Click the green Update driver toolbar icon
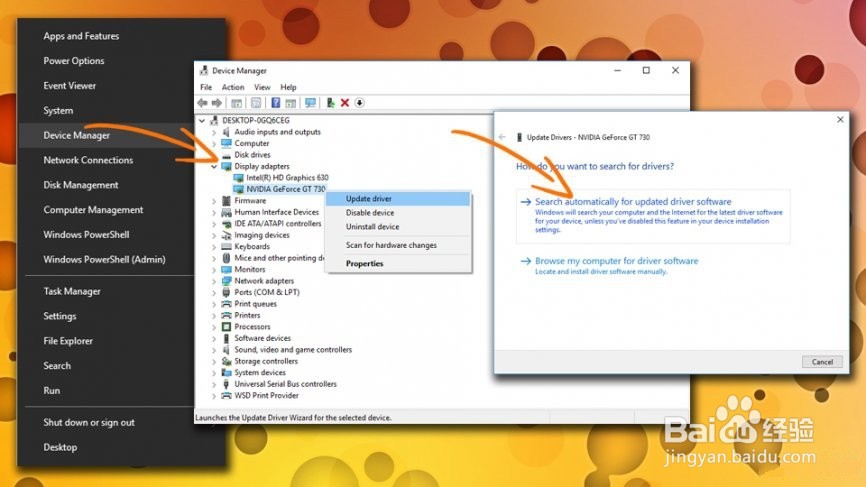 point(330,103)
